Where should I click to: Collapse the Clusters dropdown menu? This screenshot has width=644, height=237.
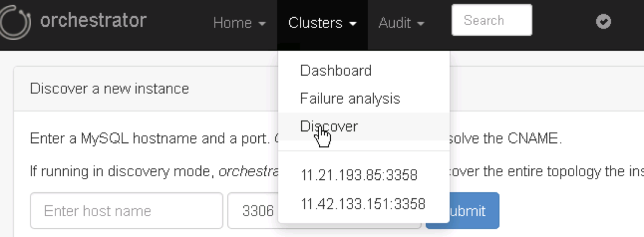point(323,23)
